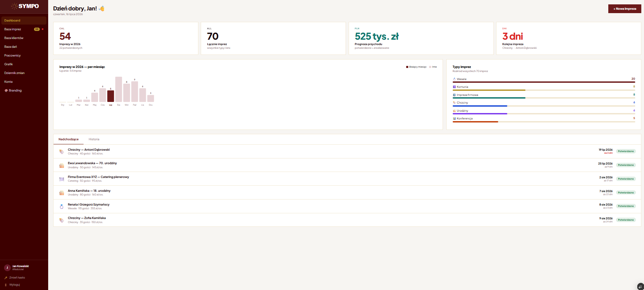Click the tag icon next to Chrzciny type
Screen dimensions: 644x290
[x=454, y=103]
